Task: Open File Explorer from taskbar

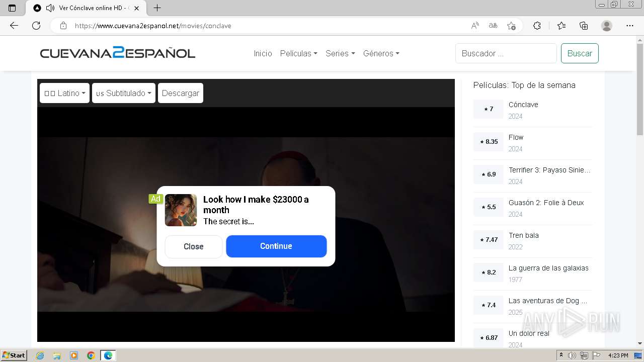Action: coord(57,355)
